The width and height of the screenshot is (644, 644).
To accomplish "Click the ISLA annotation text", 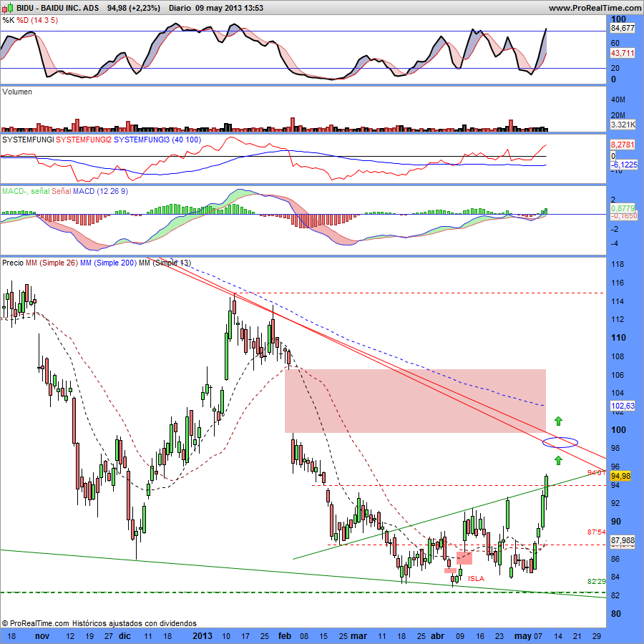I will click(476, 578).
